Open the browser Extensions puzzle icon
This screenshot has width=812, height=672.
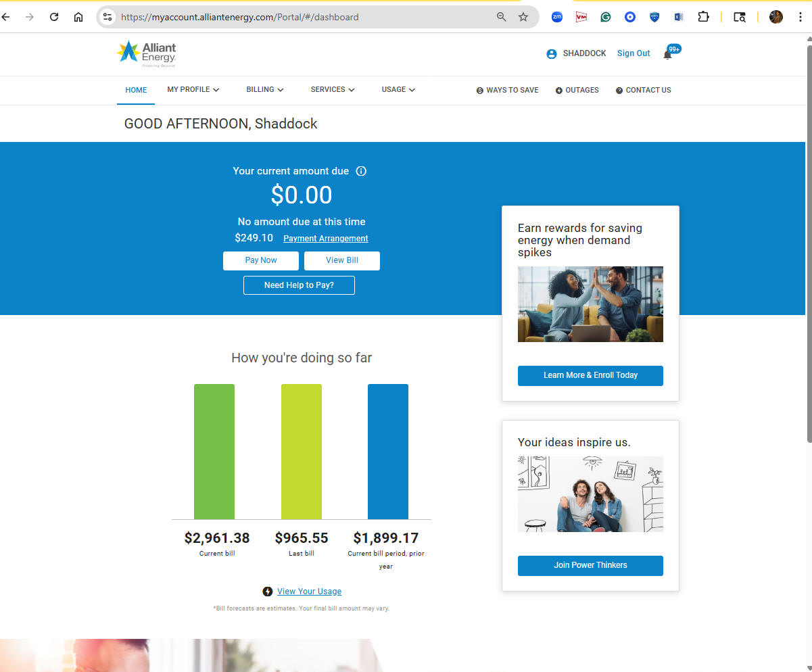tap(703, 17)
